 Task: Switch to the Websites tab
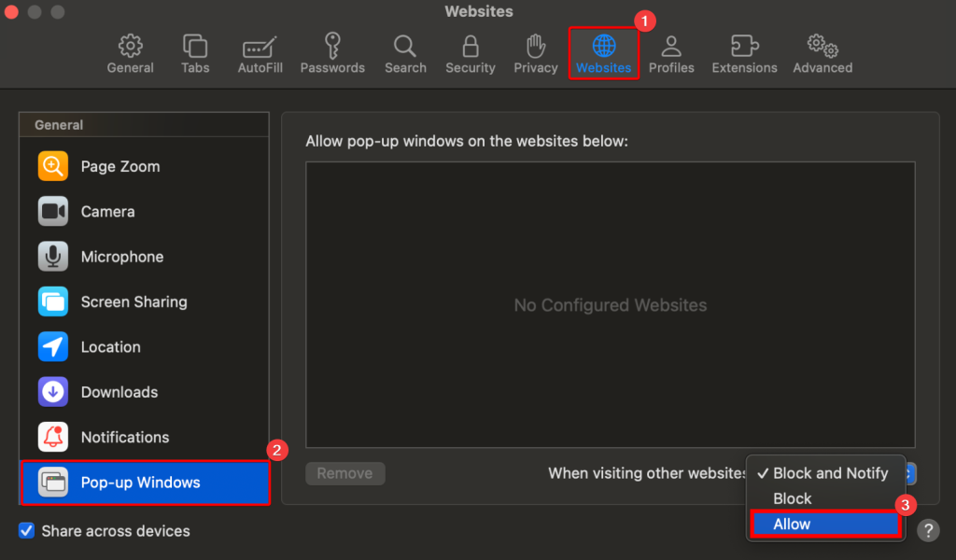tap(603, 51)
